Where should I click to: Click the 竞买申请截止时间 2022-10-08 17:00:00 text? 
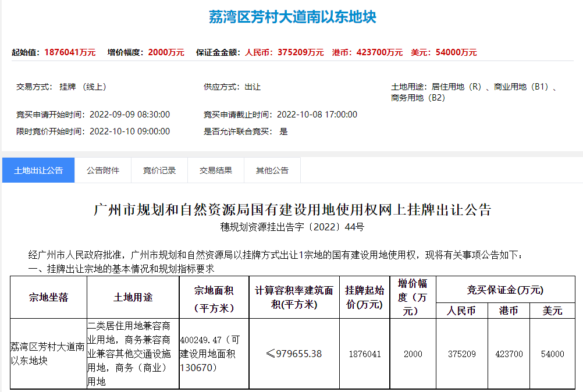coord(280,115)
